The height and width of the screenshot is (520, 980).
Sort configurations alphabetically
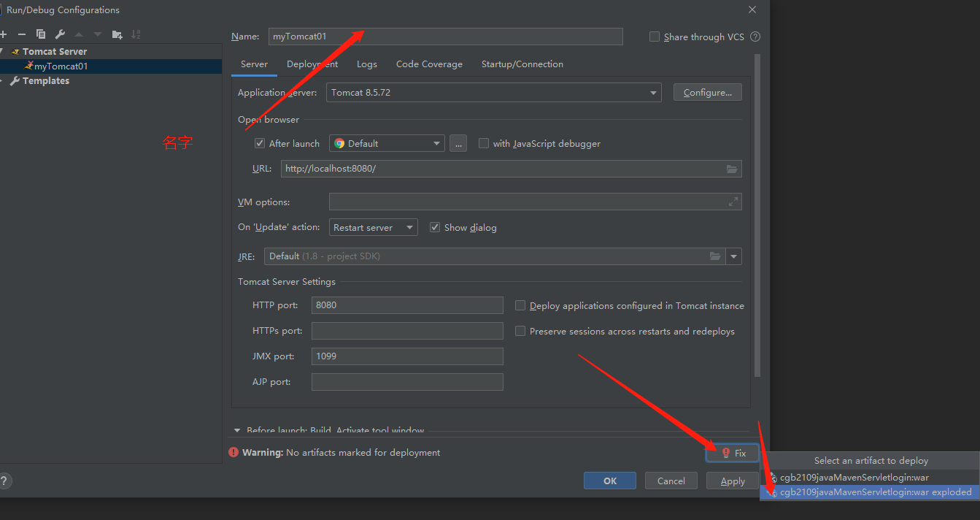pos(136,34)
